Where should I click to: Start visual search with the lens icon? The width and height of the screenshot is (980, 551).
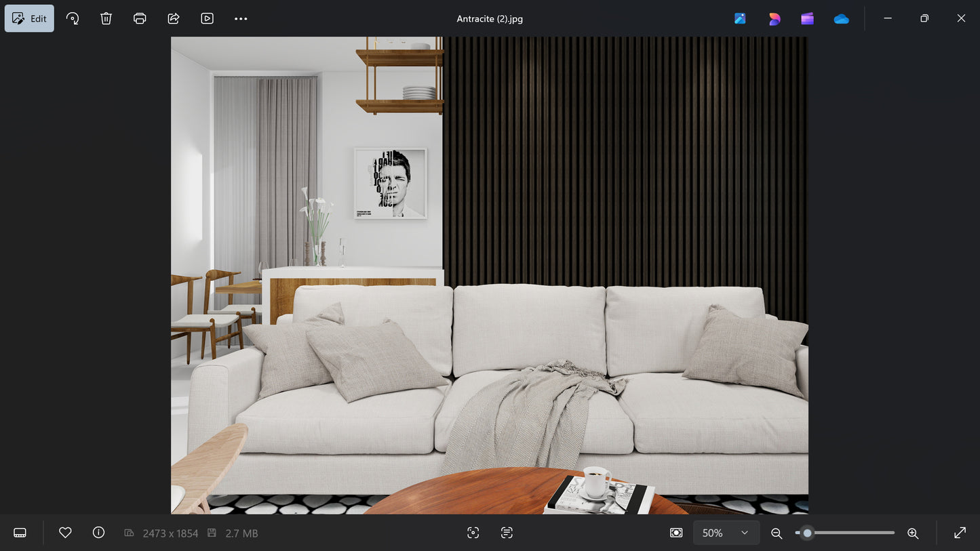473,533
